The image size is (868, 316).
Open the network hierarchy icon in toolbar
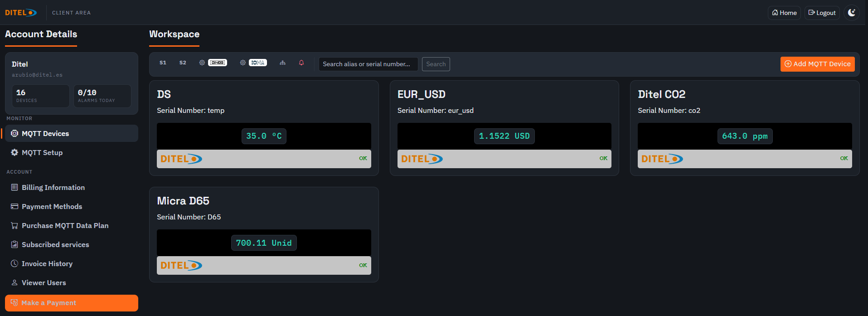pos(282,63)
